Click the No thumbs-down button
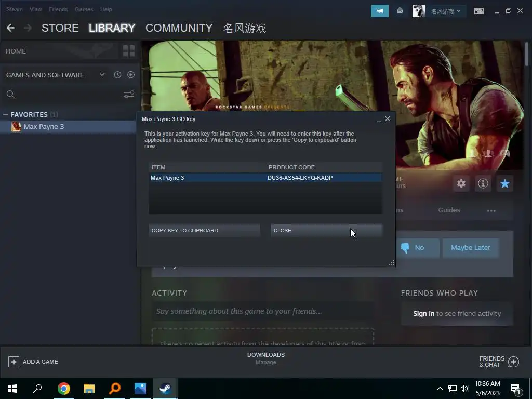 [417, 248]
